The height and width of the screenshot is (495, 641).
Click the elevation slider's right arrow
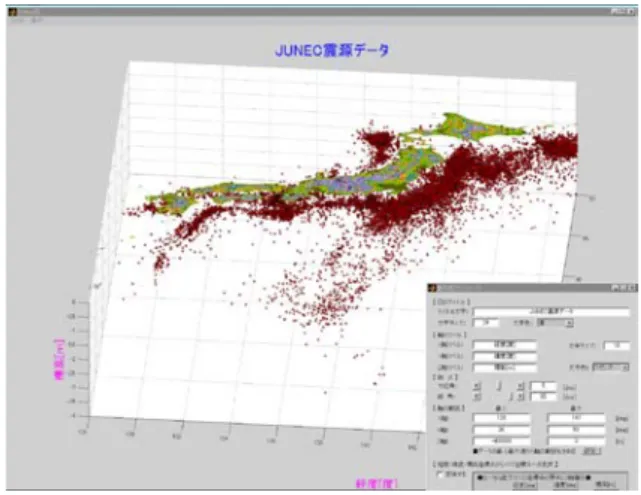(520, 396)
